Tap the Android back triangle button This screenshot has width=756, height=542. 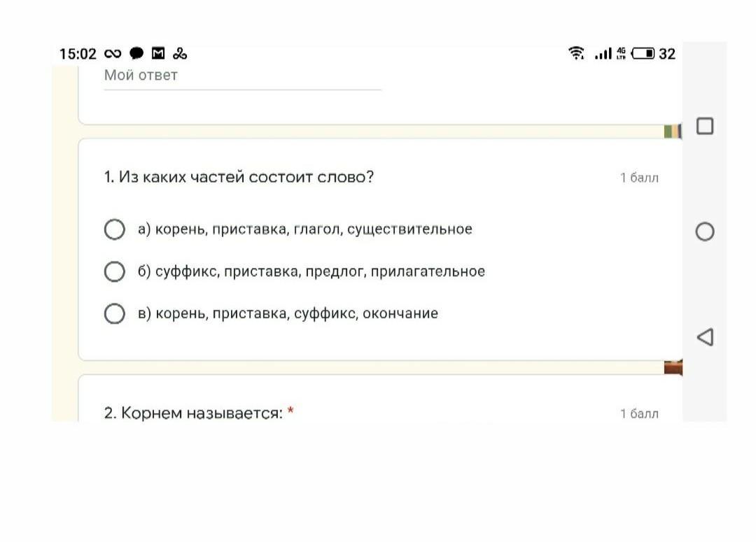(705, 337)
